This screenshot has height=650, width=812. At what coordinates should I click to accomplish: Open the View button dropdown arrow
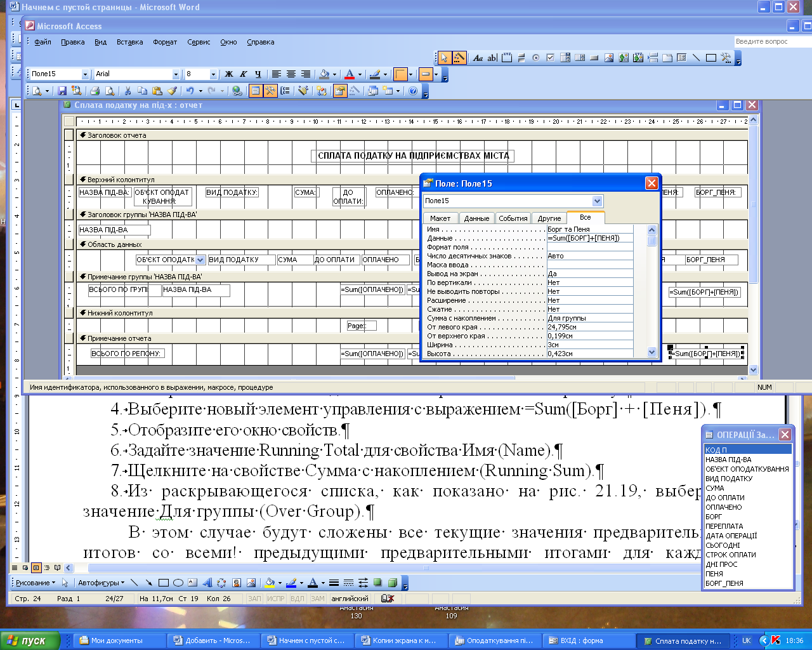coord(47,91)
